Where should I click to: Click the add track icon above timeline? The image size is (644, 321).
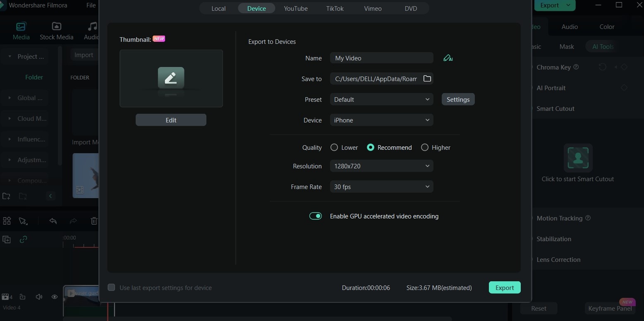coord(7,239)
